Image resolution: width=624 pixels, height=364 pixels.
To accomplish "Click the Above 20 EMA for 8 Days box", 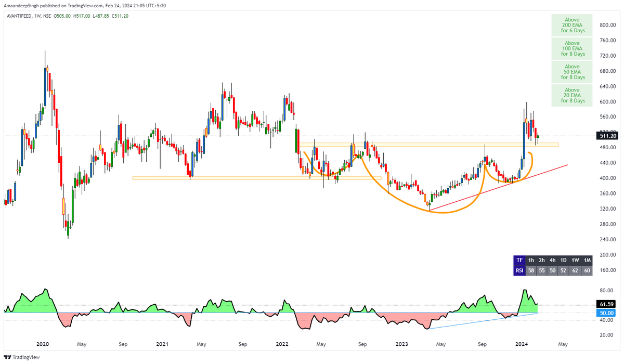I will click(573, 95).
